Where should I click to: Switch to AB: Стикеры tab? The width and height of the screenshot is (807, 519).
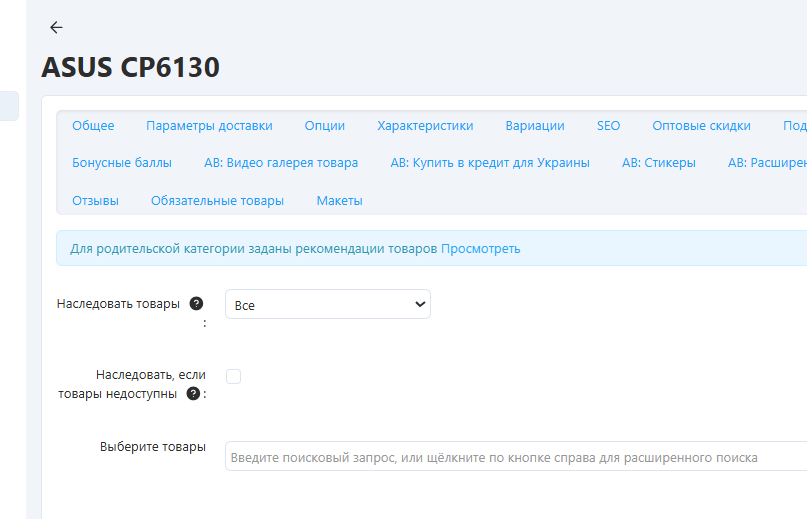click(659, 163)
